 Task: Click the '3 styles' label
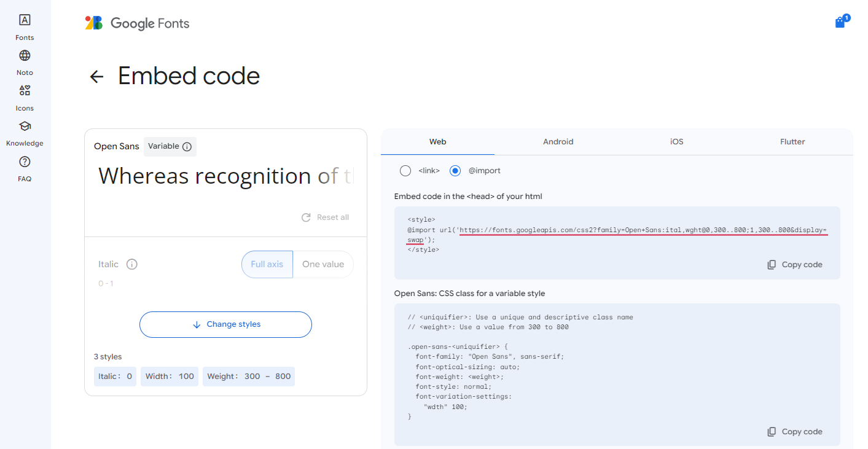pyautogui.click(x=108, y=357)
